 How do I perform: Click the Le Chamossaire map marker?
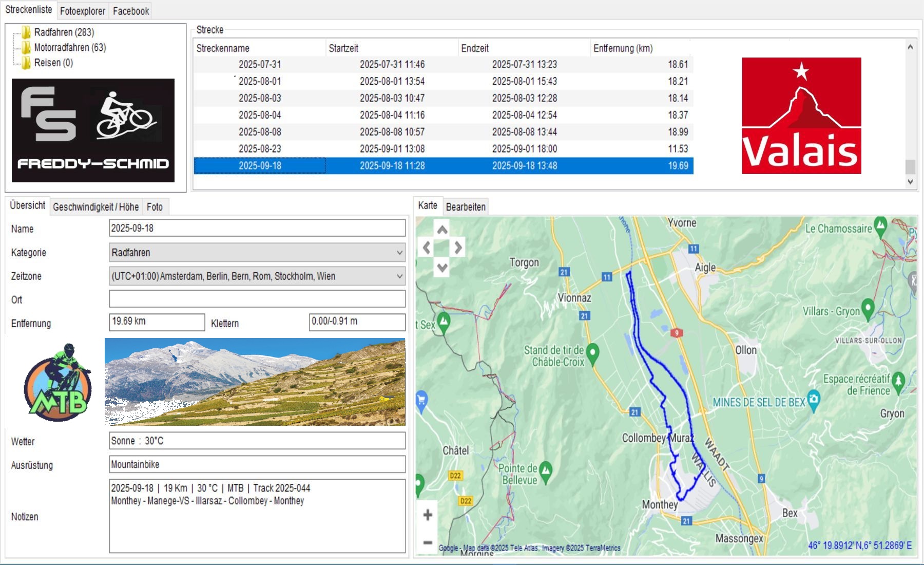880,224
